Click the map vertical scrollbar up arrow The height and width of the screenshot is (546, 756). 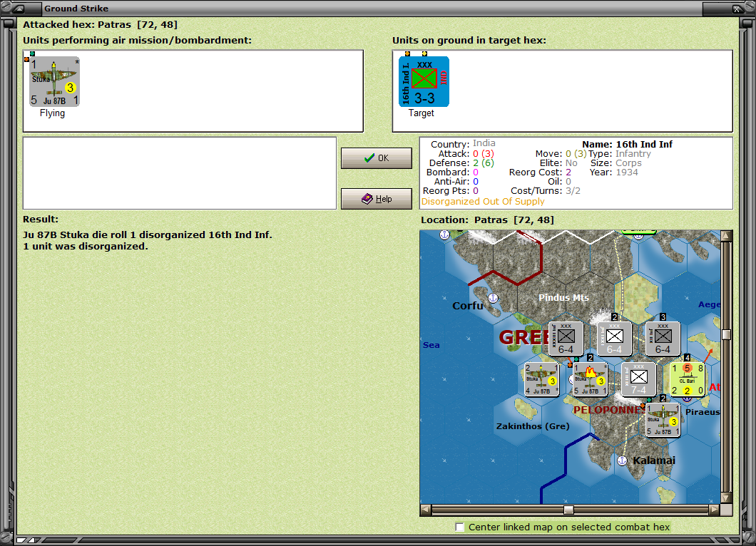click(726, 236)
